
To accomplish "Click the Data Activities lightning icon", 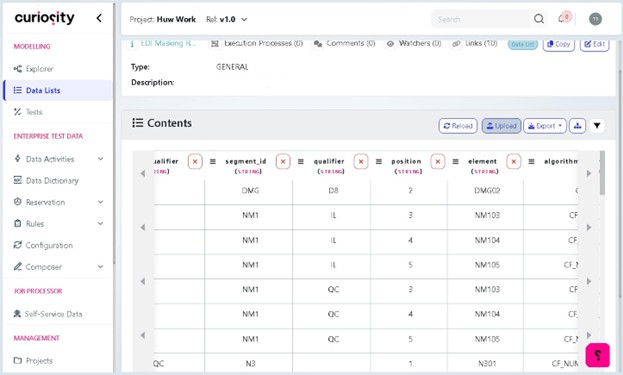I will pyautogui.click(x=17, y=159).
